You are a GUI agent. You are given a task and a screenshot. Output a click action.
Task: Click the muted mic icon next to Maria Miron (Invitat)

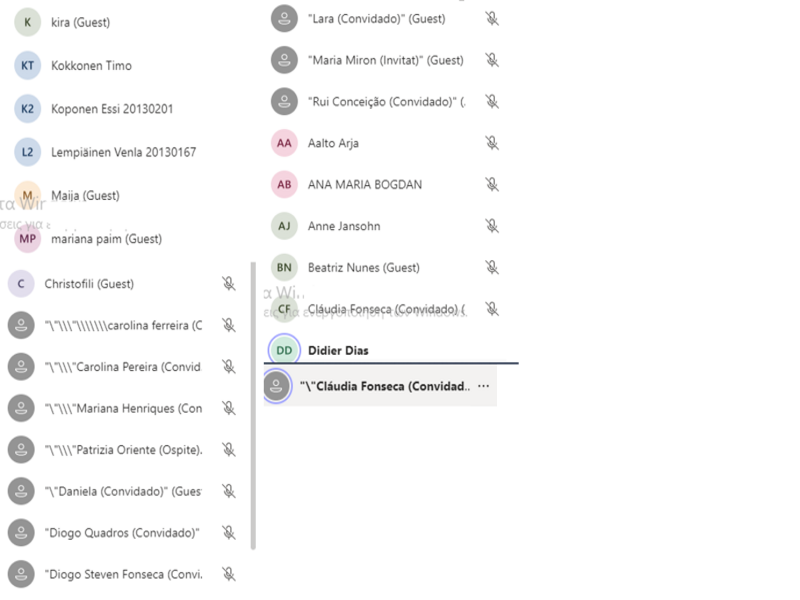pos(492,60)
